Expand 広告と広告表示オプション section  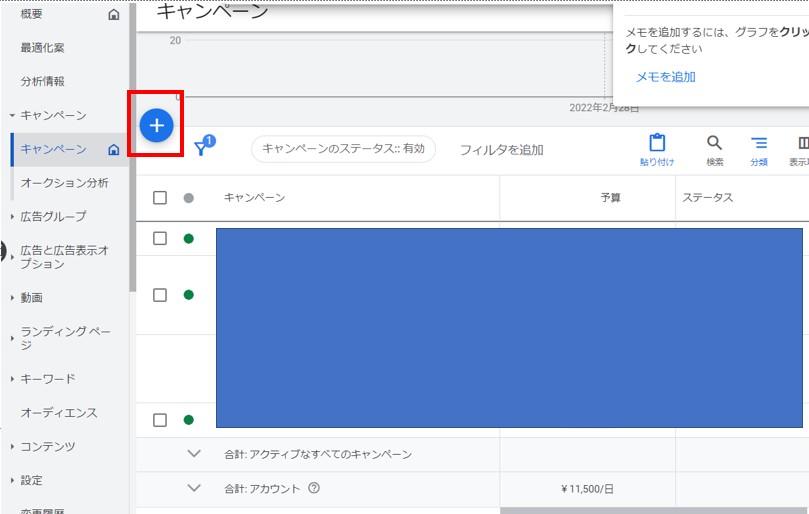click(x=12, y=257)
